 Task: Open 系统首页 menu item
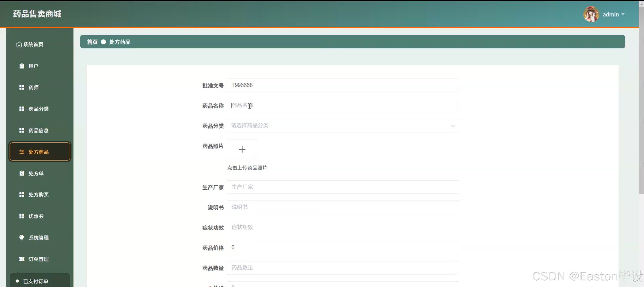tap(40, 44)
